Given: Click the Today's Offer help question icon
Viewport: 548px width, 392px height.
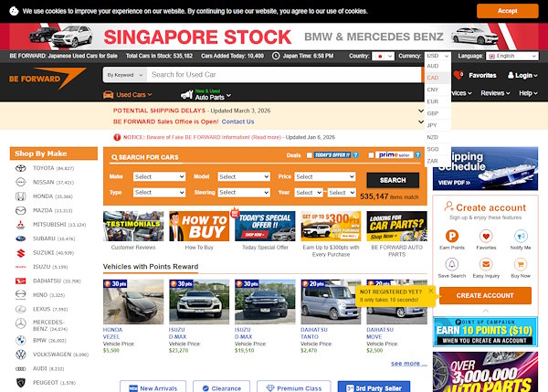Looking at the screenshot, I should [355, 155].
